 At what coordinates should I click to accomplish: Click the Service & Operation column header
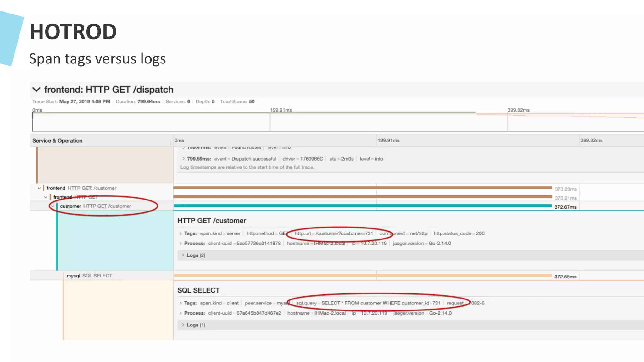57,141
